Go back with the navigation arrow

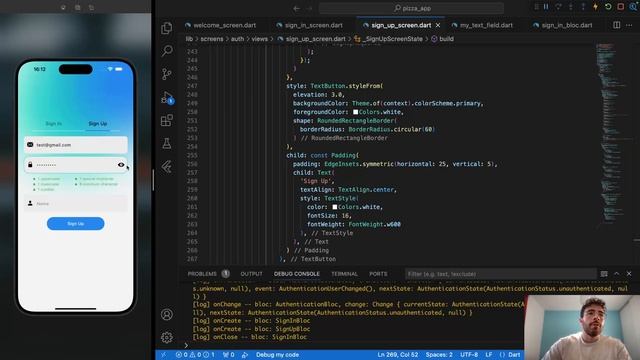(x=296, y=8)
